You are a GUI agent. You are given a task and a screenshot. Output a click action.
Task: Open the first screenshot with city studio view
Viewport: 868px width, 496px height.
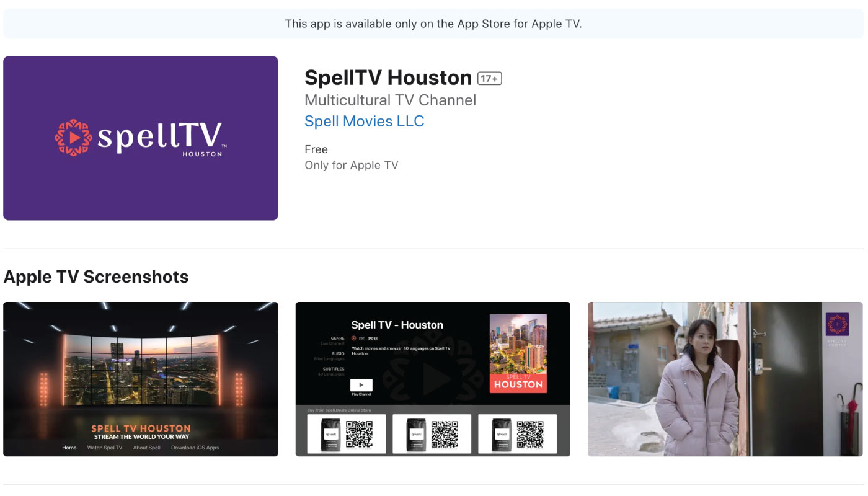click(141, 379)
